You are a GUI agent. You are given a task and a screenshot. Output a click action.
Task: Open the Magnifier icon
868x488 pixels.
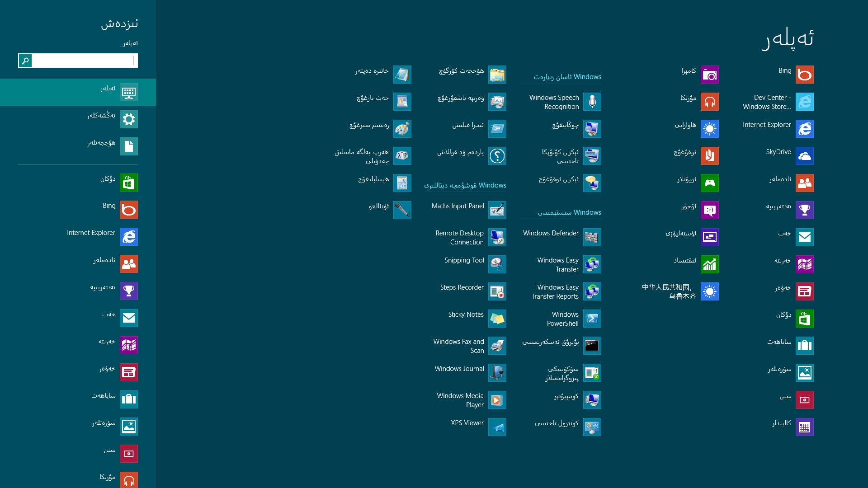(x=592, y=129)
